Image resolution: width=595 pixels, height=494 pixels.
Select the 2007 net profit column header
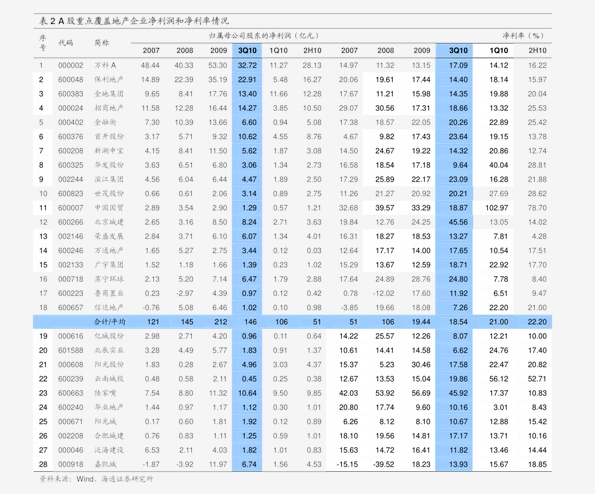151,50
